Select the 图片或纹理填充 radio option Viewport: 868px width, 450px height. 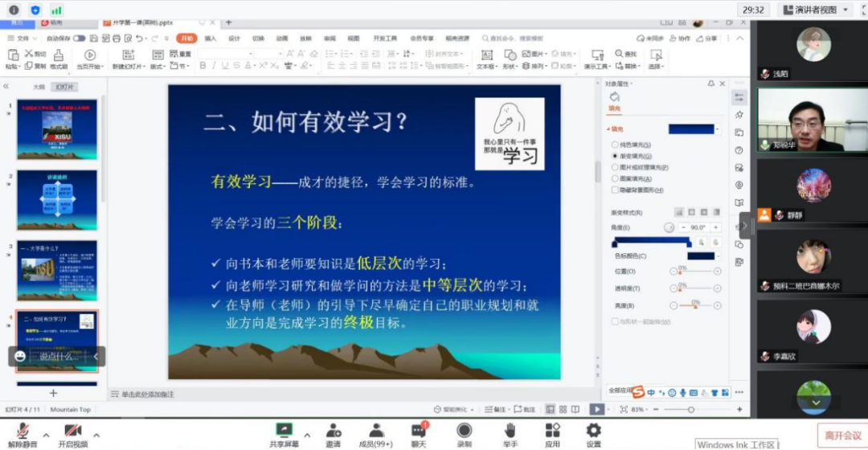[x=616, y=167]
